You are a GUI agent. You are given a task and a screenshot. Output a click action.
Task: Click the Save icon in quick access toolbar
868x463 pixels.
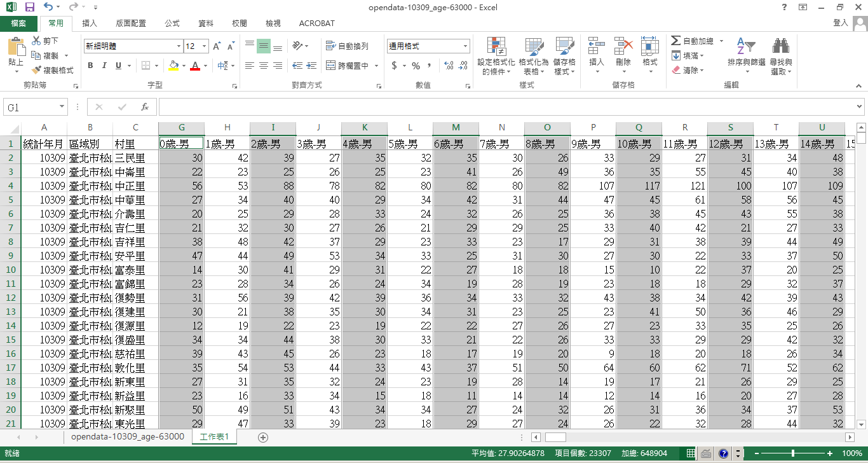(x=30, y=8)
